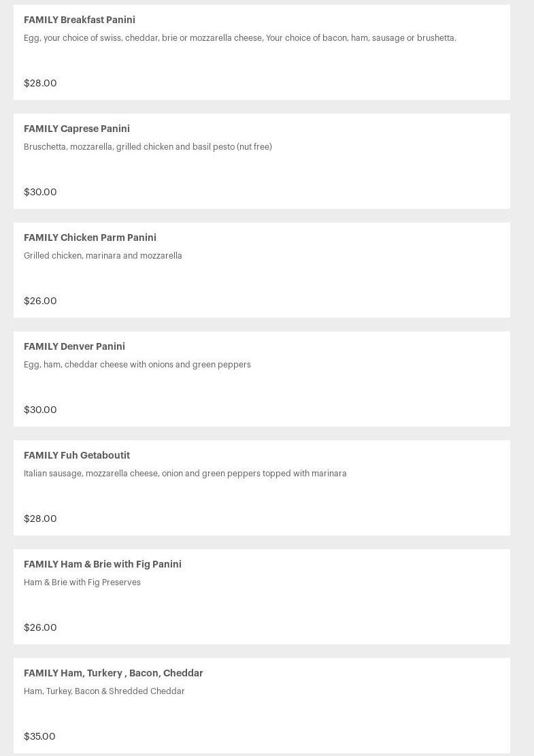Screen dimensions: 534x756
Task: Click the $28.00 price of Breakfast Panini
Action: click(40, 83)
